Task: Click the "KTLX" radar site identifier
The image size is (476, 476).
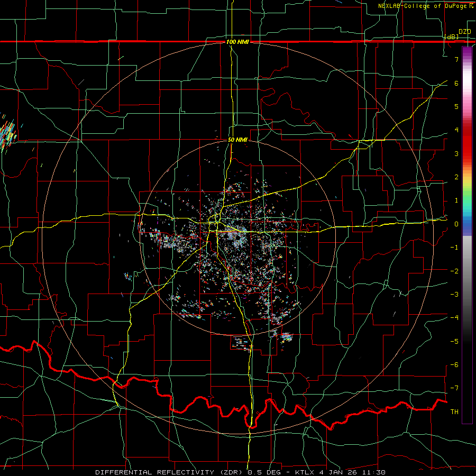Action: (x=305, y=472)
